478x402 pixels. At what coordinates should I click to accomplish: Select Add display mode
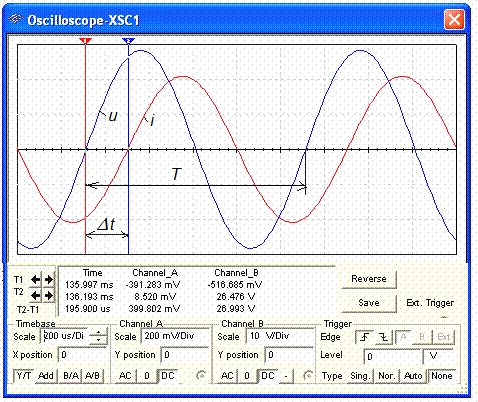pos(46,376)
